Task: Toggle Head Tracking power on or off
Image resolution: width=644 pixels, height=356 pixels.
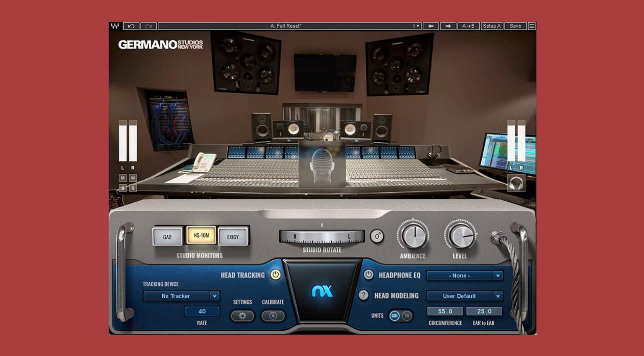Action: pos(275,275)
